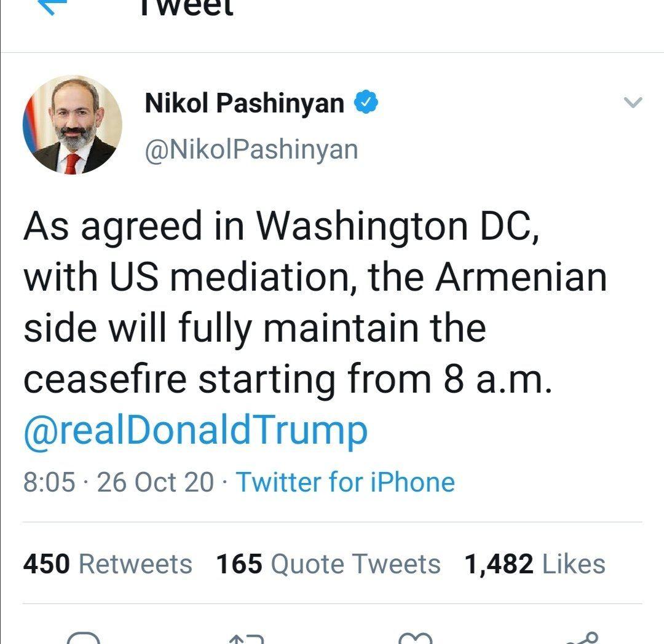View the 450 Retweets list
The image size is (664, 644).
[x=108, y=564]
